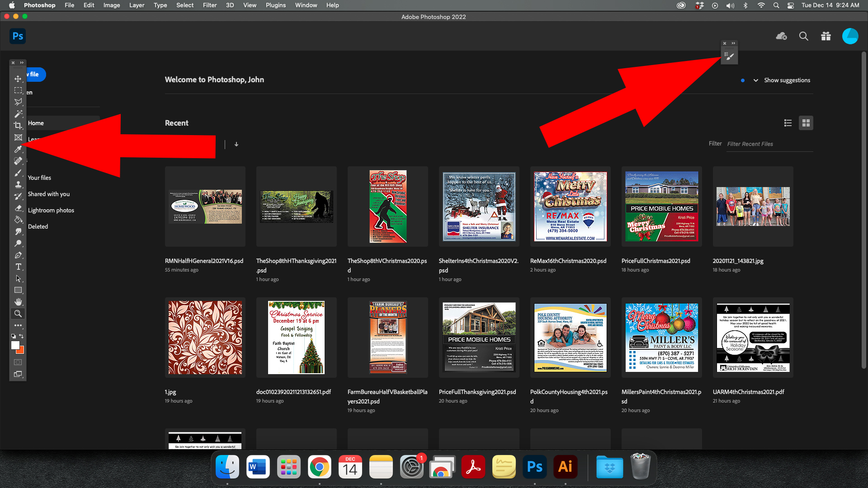Choose the Brush tool

(18, 173)
